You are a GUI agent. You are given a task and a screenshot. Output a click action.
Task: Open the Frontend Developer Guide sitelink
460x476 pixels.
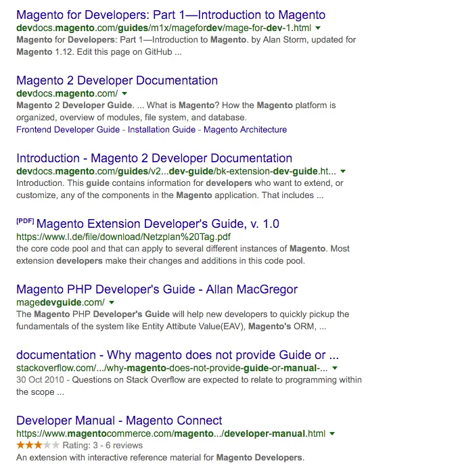pos(68,130)
